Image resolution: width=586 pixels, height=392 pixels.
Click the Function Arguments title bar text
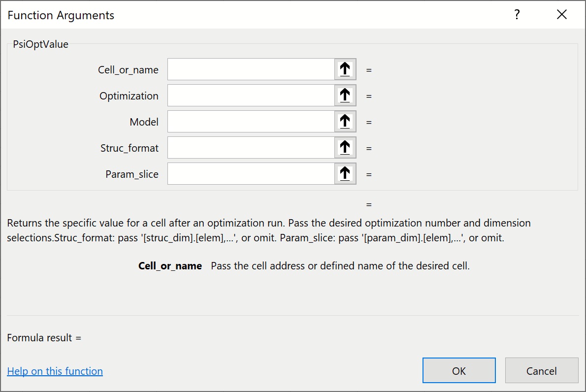click(x=61, y=15)
